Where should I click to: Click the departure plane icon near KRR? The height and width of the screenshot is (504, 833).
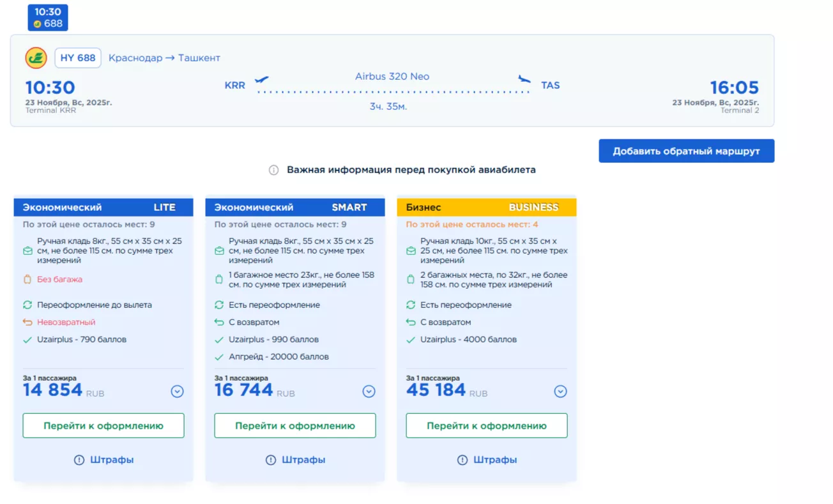(x=261, y=80)
